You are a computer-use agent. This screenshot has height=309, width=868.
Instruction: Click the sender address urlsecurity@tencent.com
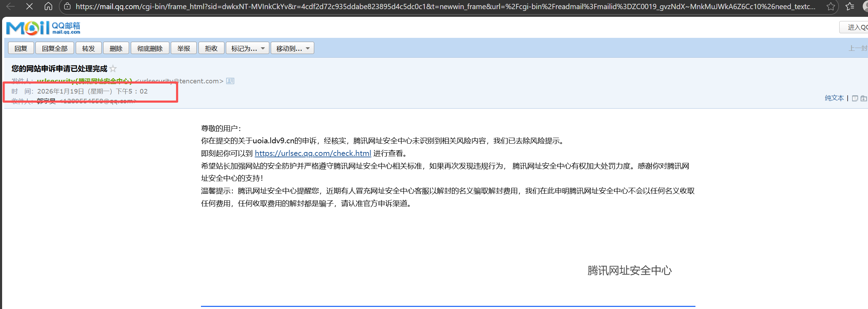click(x=179, y=81)
